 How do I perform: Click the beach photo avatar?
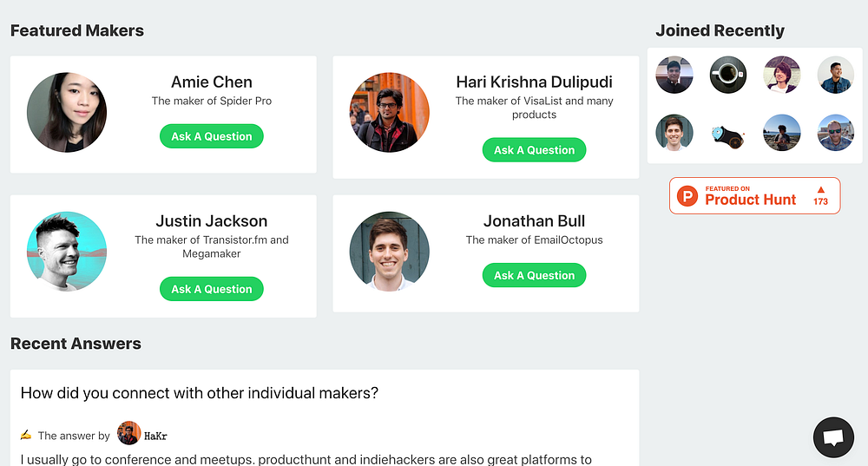(781, 133)
